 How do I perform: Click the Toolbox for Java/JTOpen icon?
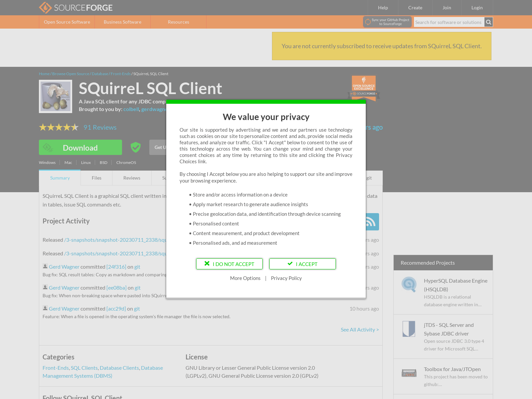pos(409,373)
